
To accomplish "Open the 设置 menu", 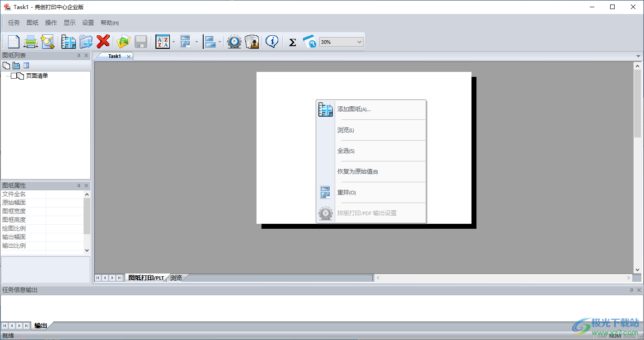I will click(x=88, y=23).
